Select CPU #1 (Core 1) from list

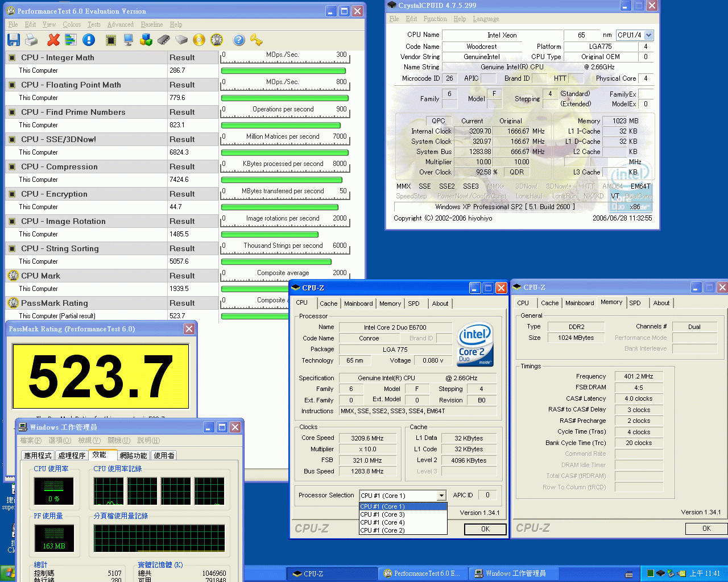tap(403, 506)
